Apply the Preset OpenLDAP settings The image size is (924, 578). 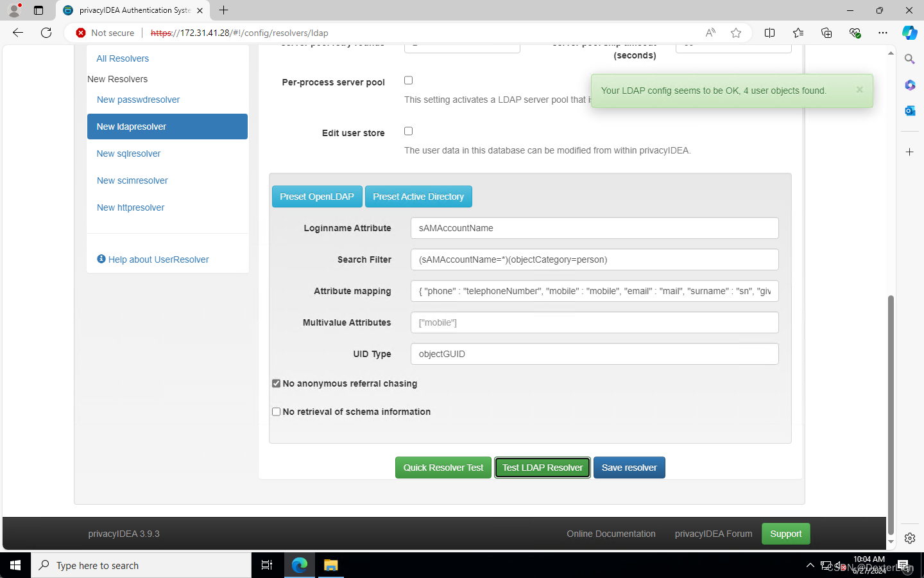tap(317, 197)
